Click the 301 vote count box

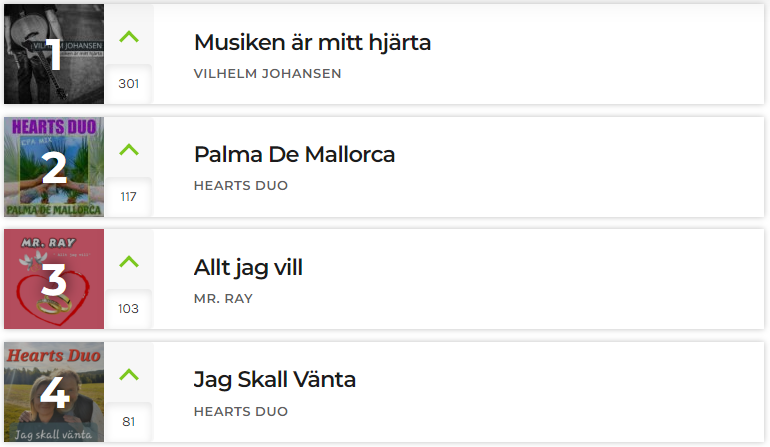click(x=129, y=84)
